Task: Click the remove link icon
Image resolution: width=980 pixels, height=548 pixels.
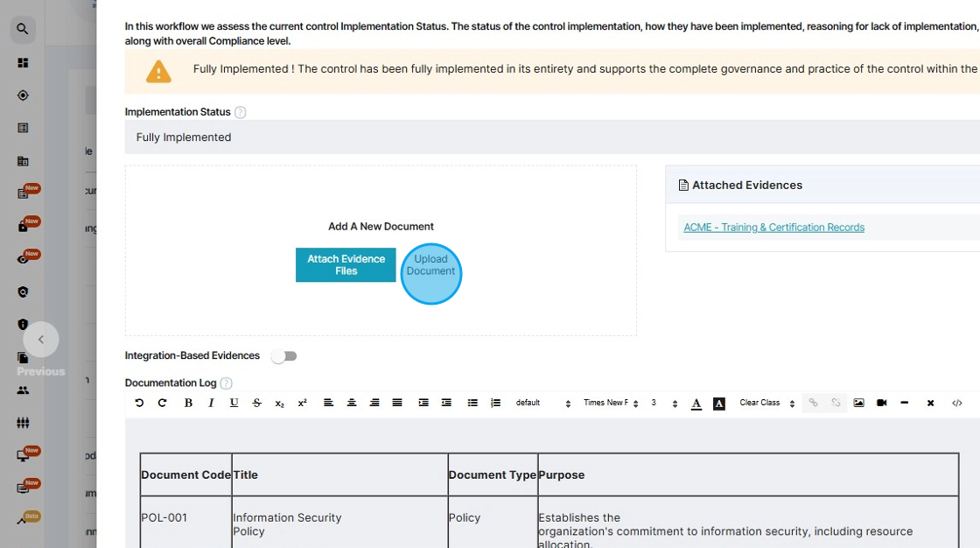Action: click(x=836, y=403)
